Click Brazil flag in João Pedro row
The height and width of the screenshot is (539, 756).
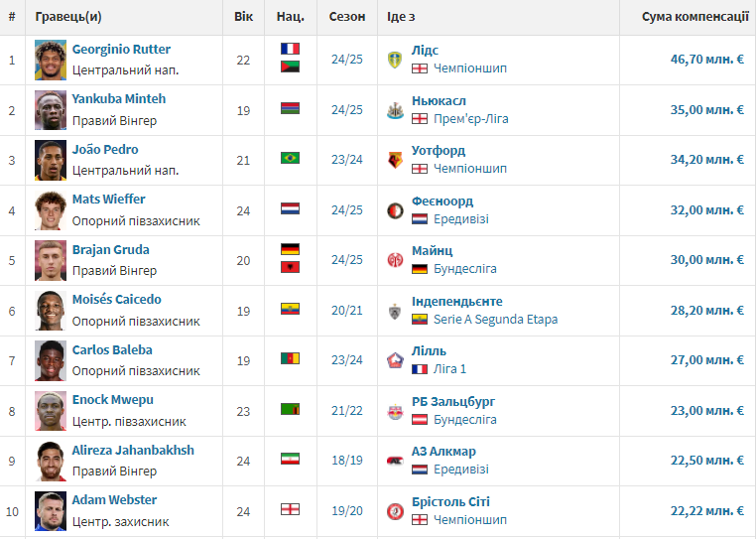pyautogui.click(x=291, y=158)
